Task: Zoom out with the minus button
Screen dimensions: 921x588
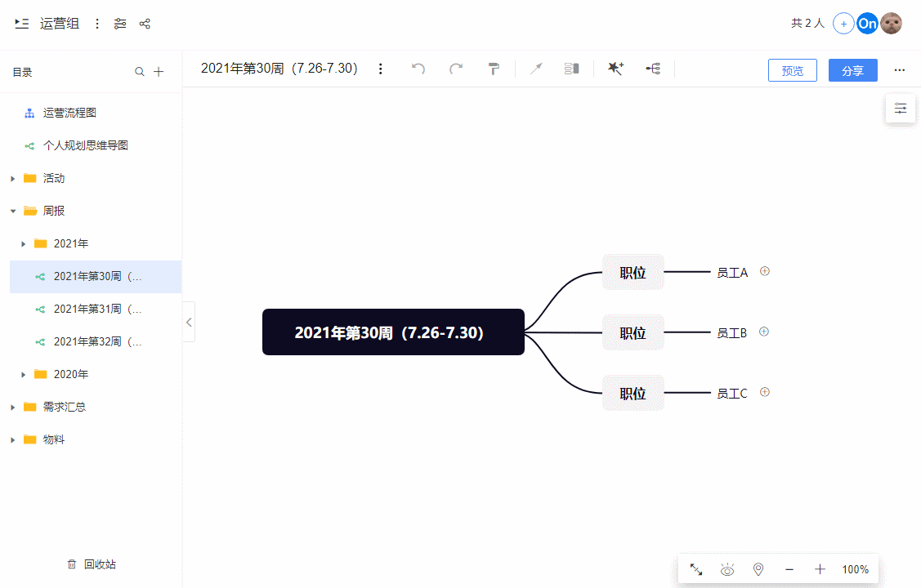Action: tap(789, 569)
